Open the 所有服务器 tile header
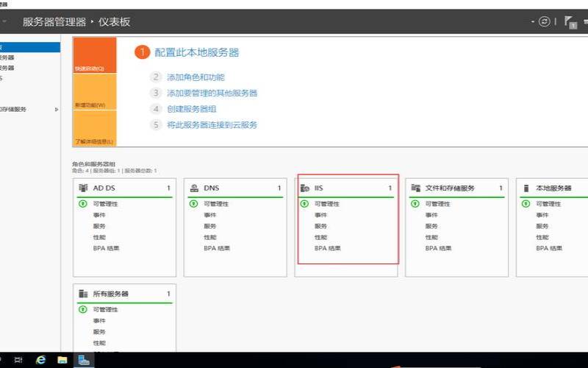Image resolution: width=588 pixels, height=368 pixels. coord(124,294)
